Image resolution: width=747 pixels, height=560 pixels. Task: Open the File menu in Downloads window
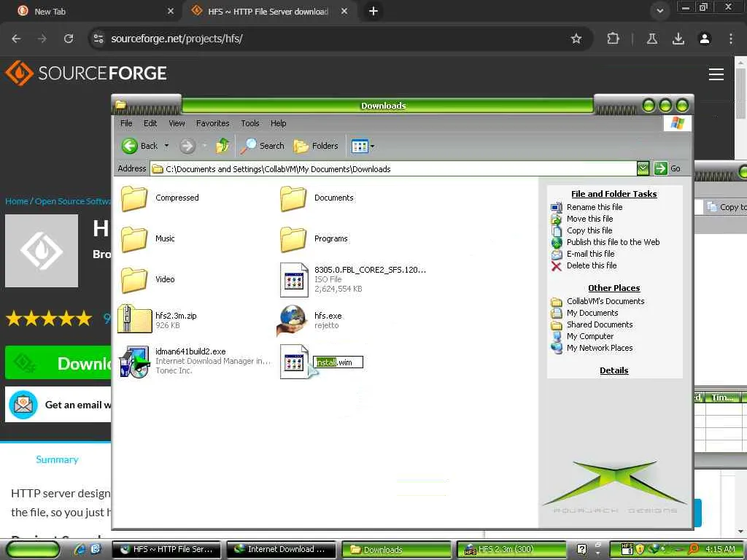point(126,123)
